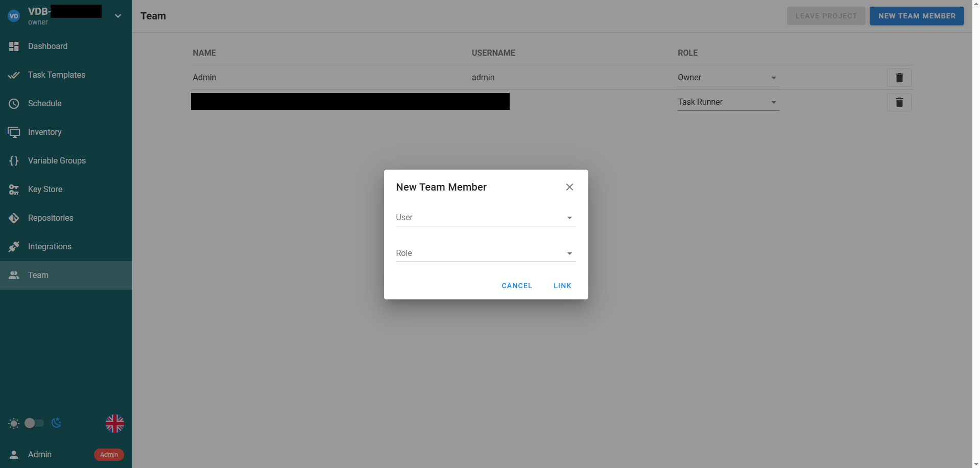Click the sun light mode icon
The height and width of the screenshot is (468, 980).
point(14,424)
